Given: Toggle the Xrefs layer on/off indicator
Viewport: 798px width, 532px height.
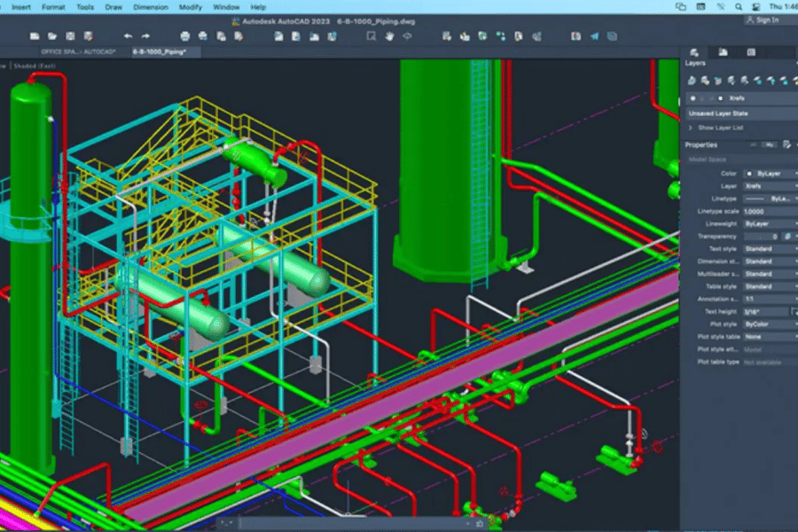Looking at the screenshot, I should (x=692, y=98).
